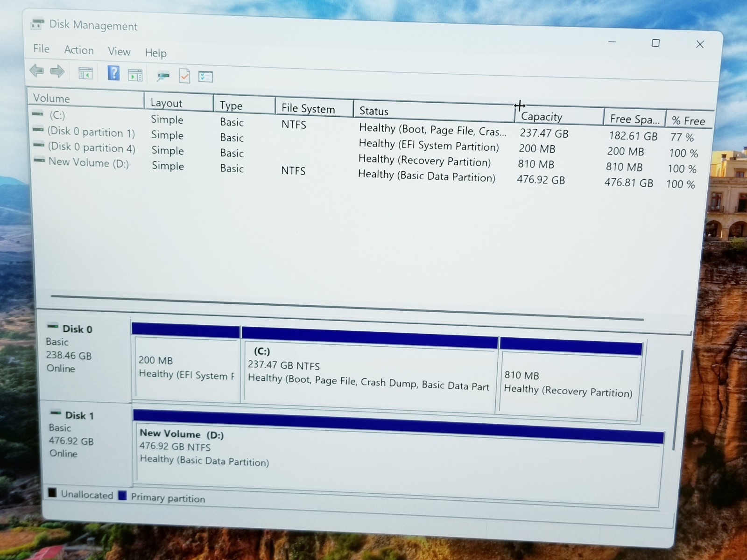
Task: Sort by the Volume column header
Action: click(x=86, y=98)
